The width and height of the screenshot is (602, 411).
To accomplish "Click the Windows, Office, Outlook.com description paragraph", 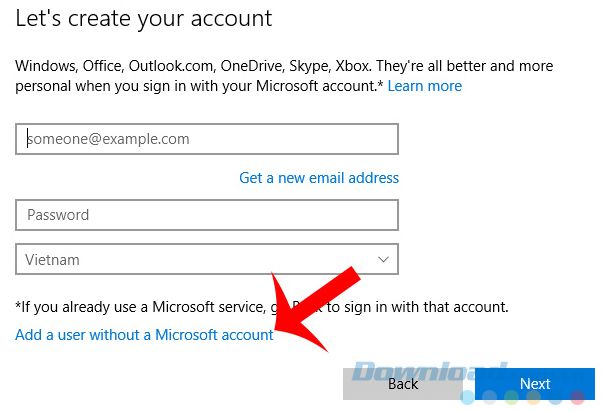I will (284, 76).
